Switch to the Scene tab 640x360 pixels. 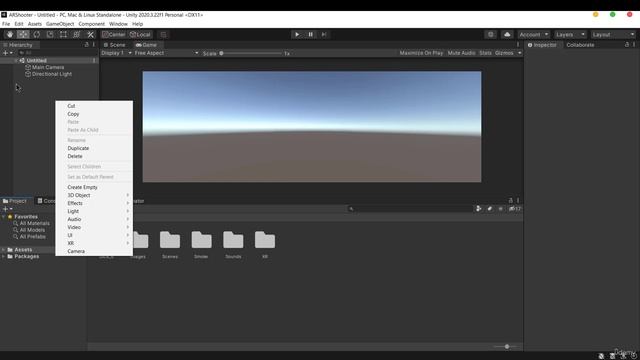115,45
